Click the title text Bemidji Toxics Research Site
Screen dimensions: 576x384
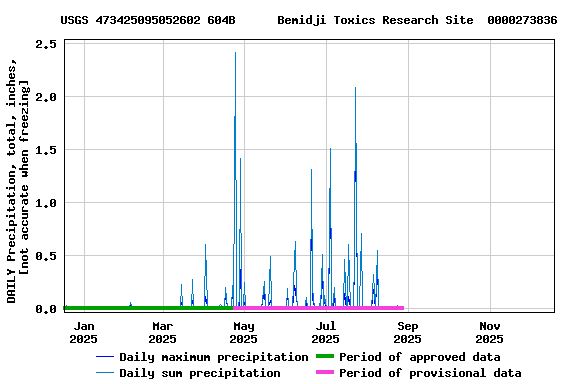click(375, 20)
